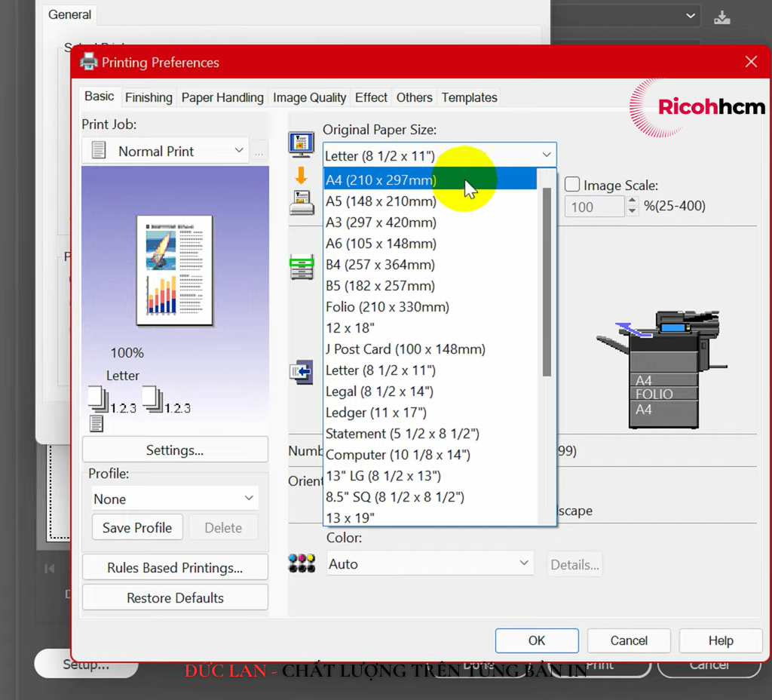Enable the Image Scale checkbox
The image size is (772, 700).
[573, 185]
